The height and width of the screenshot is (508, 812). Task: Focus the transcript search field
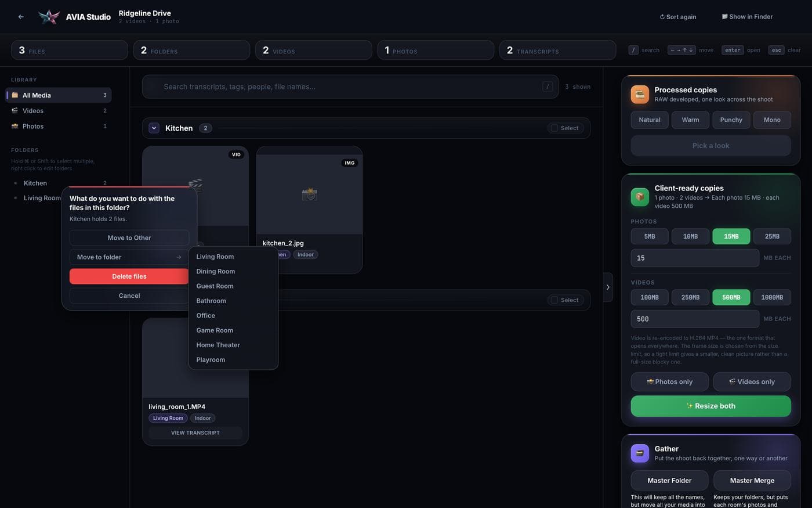pos(350,87)
